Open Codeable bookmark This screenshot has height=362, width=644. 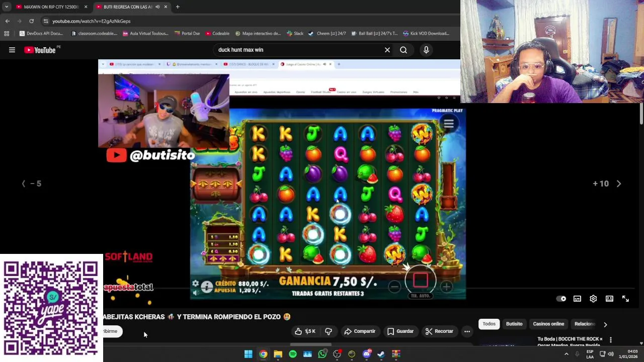click(x=217, y=34)
